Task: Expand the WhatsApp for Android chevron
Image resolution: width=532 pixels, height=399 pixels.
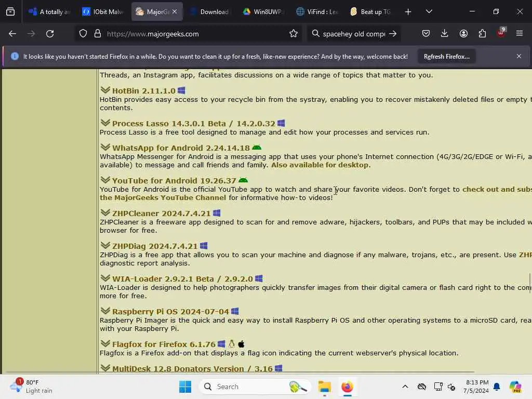Action: point(105,147)
